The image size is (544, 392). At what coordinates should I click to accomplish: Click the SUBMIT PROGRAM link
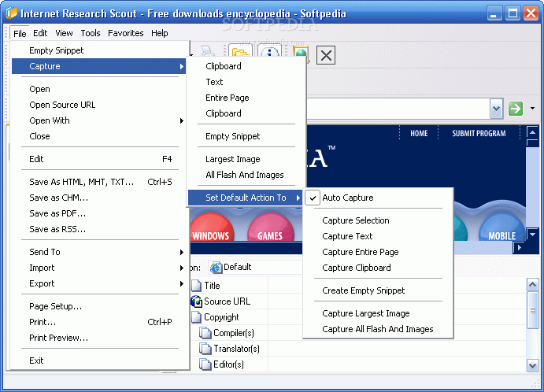point(479,133)
